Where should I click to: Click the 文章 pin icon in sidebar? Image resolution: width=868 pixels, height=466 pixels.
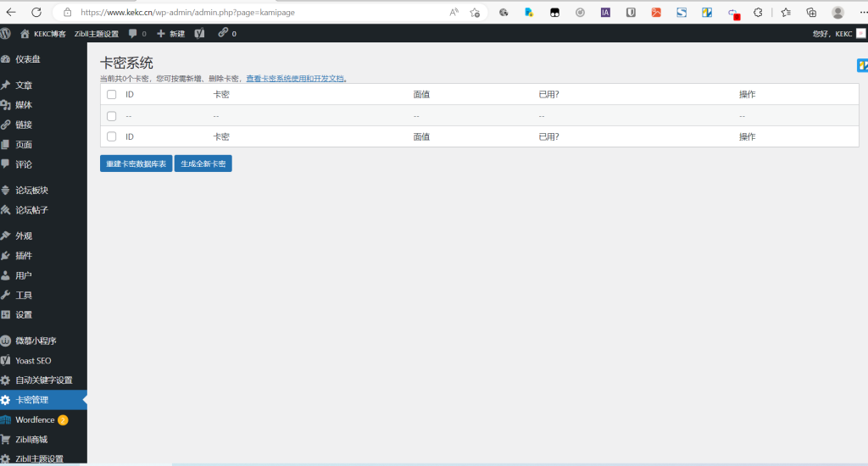(x=6, y=86)
